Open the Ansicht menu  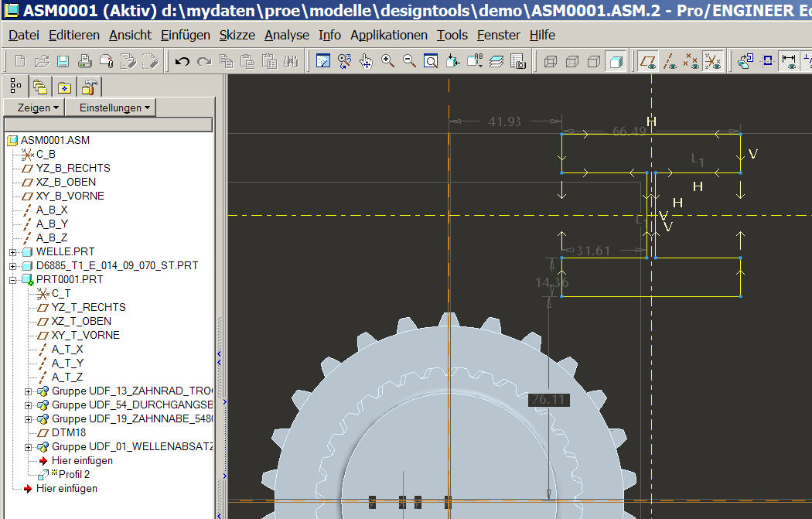click(130, 36)
